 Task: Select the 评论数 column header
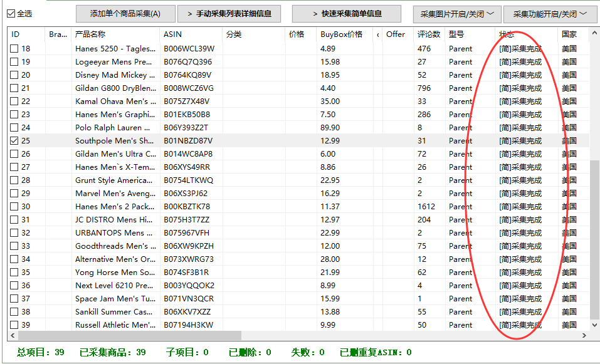click(429, 34)
